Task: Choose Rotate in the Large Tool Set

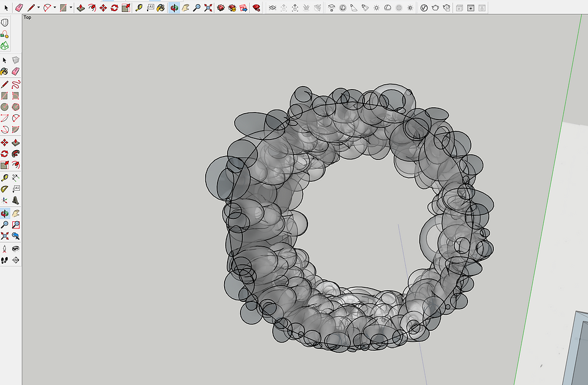Action: coord(5,154)
